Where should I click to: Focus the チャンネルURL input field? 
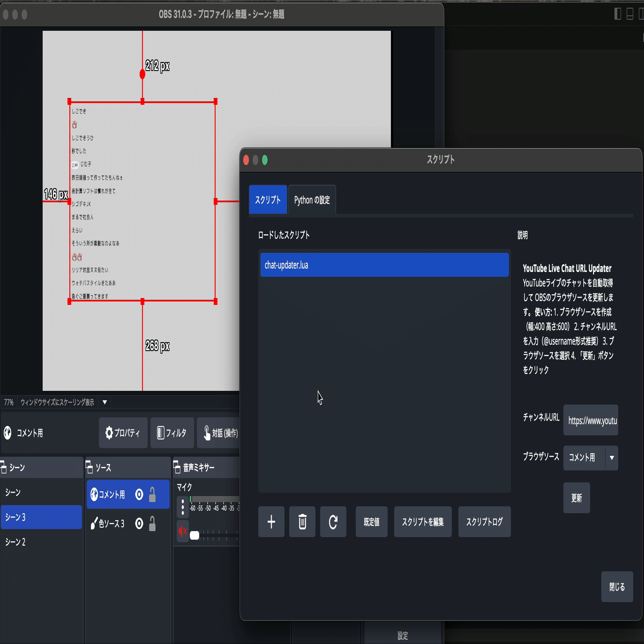pyautogui.click(x=591, y=420)
